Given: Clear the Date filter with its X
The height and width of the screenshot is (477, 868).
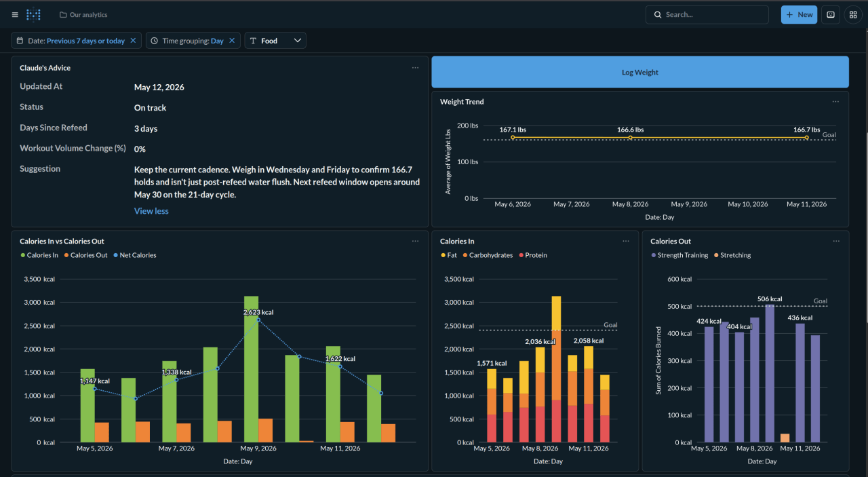Looking at the screenshot, I should (x=133, y=41).
